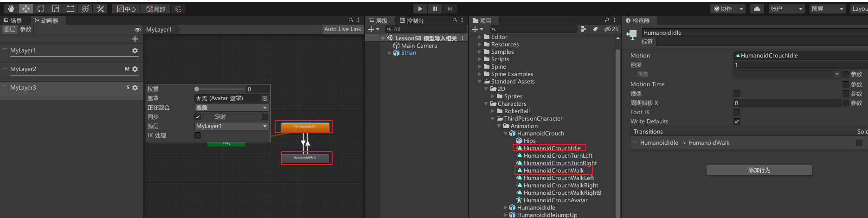Open MyLayer3 settings gear

(x=135, y=88)
